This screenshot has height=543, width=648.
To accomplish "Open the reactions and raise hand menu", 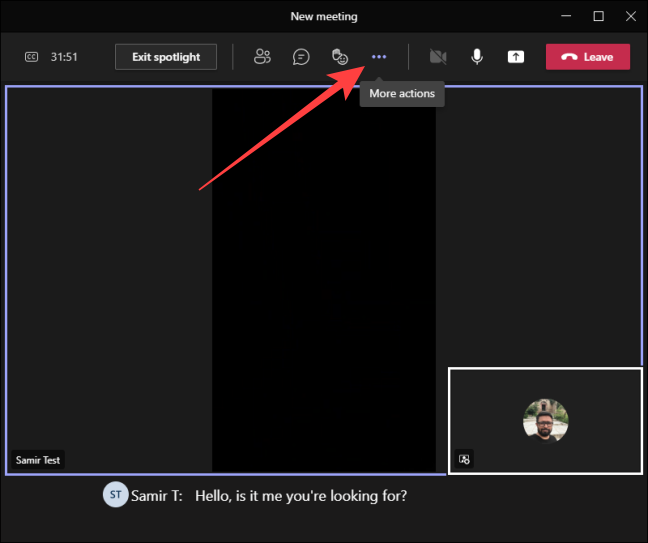I will (340, 57).
